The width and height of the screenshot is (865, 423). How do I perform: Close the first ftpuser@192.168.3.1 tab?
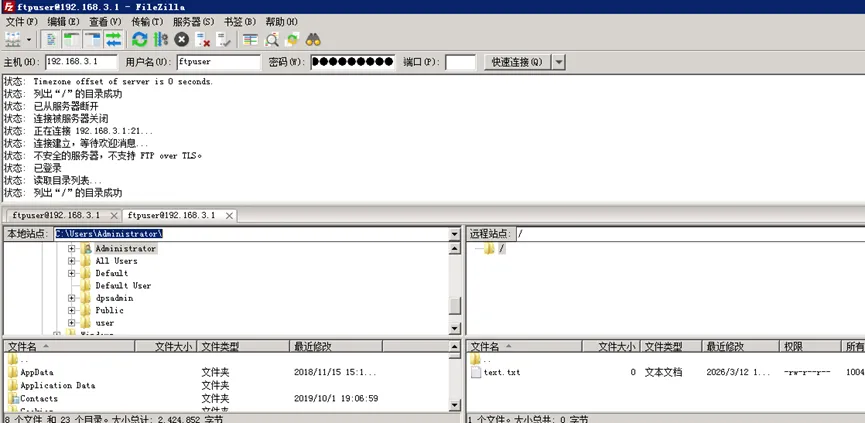(114, 216)
